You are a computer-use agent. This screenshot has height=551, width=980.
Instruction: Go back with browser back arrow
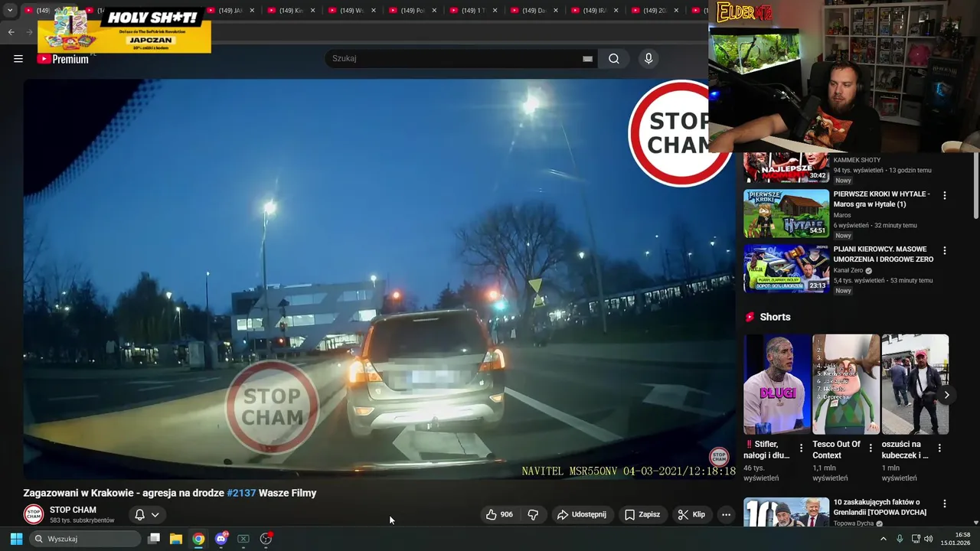(11, 32)
